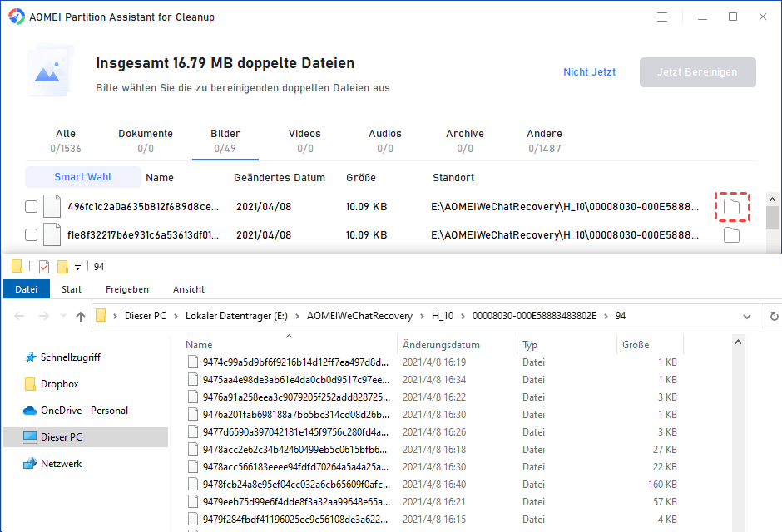The width and height of the screenshot is (782, 532).
Task: Click the Explorer window folder icon in title bar
Action: tap(17, 267)
